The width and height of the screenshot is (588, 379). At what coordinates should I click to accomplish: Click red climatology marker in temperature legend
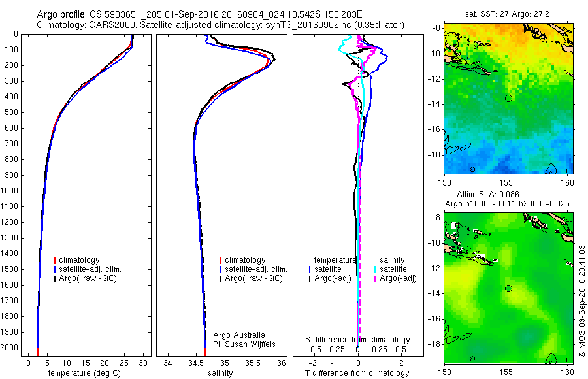[x=55, y=260]
